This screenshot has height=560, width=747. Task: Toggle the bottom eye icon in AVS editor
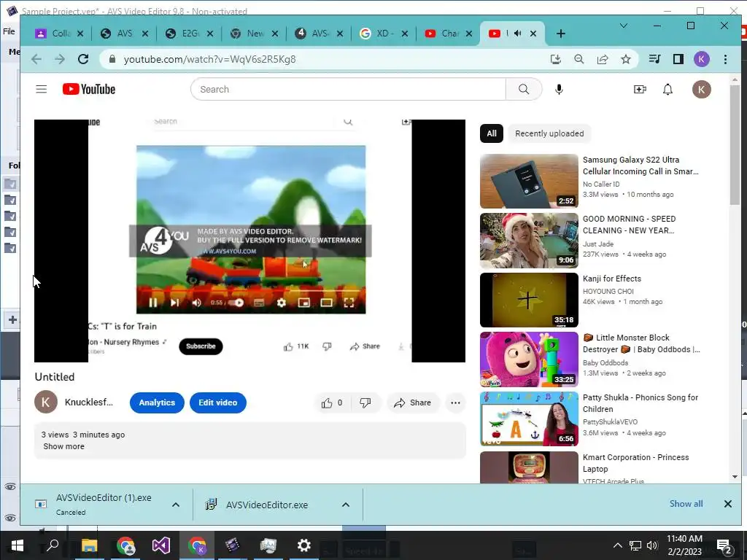coord(10,518)
